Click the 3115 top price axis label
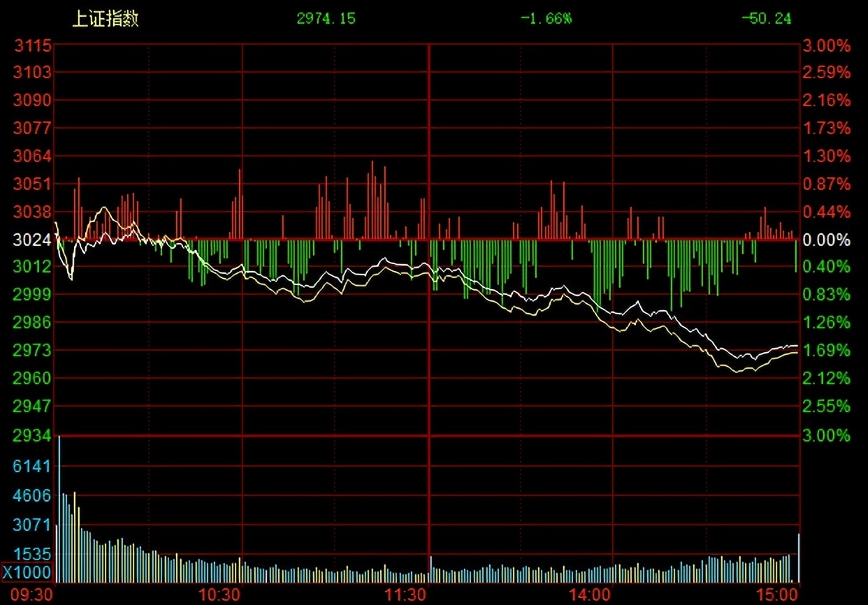The width and height of the screenshot is (868, 605). tap(32, 46)
